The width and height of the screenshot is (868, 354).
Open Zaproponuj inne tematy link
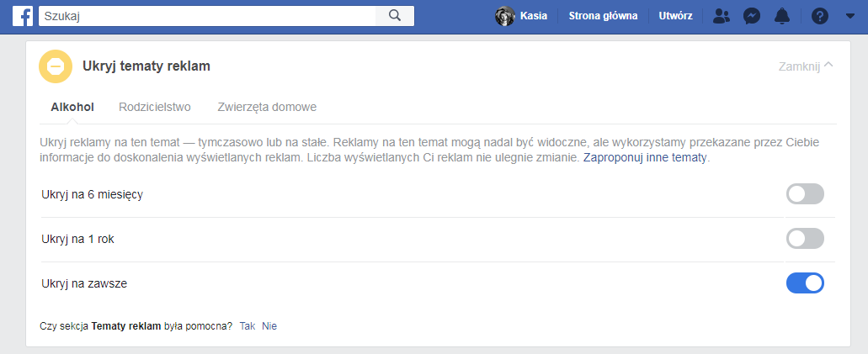click(646, 157)
